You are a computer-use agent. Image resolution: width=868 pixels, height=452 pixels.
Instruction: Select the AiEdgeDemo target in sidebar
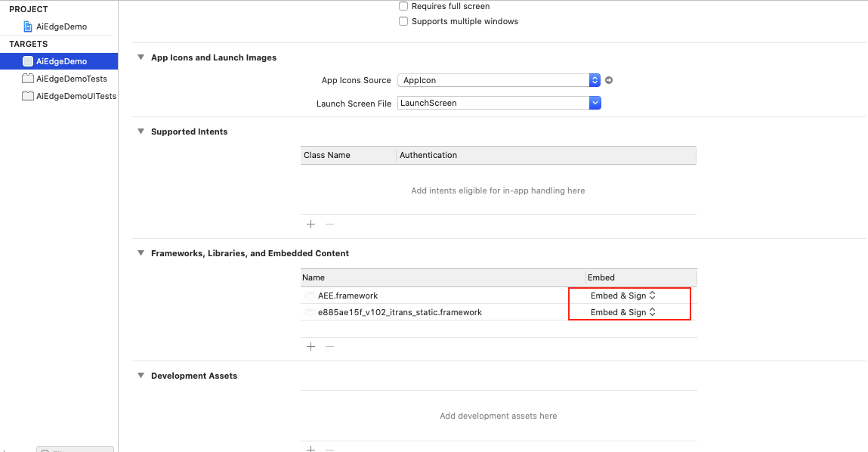click(x=60, y=61)
